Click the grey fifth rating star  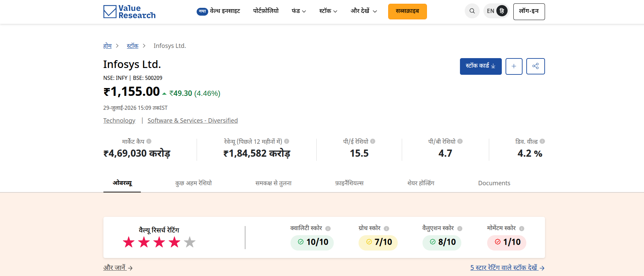pyautogui.click(x=189, y=242)
